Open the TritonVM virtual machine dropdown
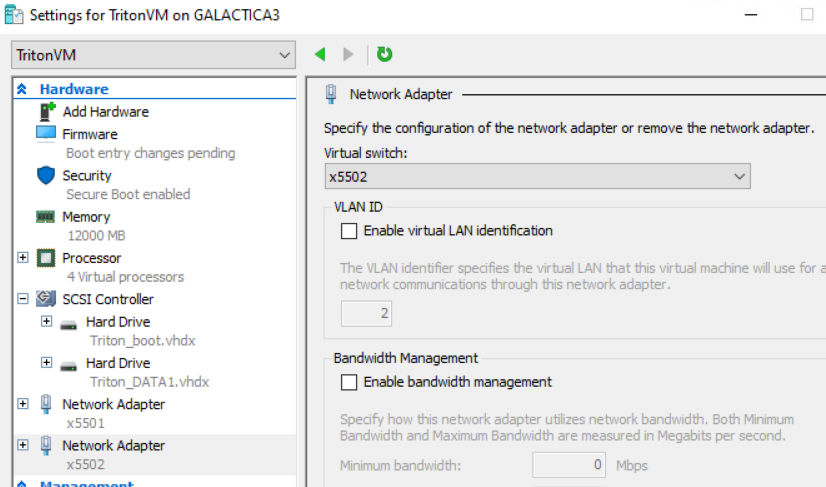Screen dimensions: 826x487 pos(153,54)
